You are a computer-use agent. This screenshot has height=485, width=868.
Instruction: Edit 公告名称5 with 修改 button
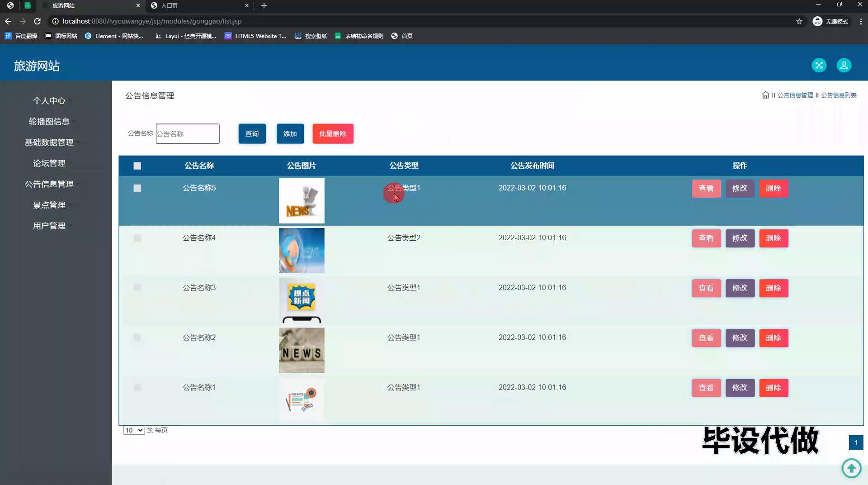[x=740, y=188]
